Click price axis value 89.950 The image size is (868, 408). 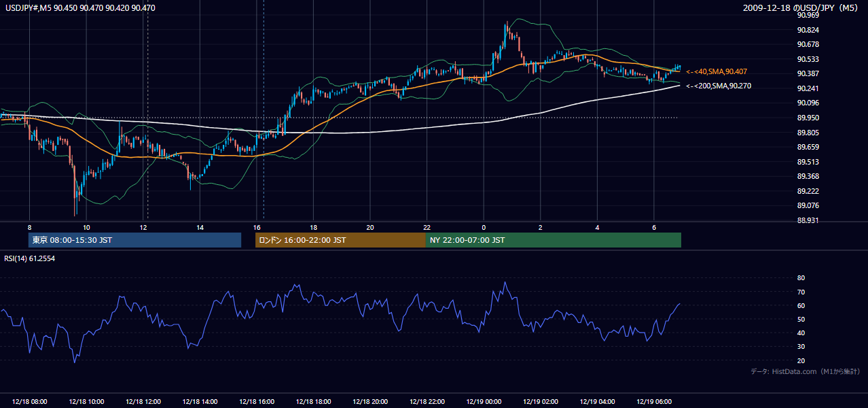coord(808,118)
